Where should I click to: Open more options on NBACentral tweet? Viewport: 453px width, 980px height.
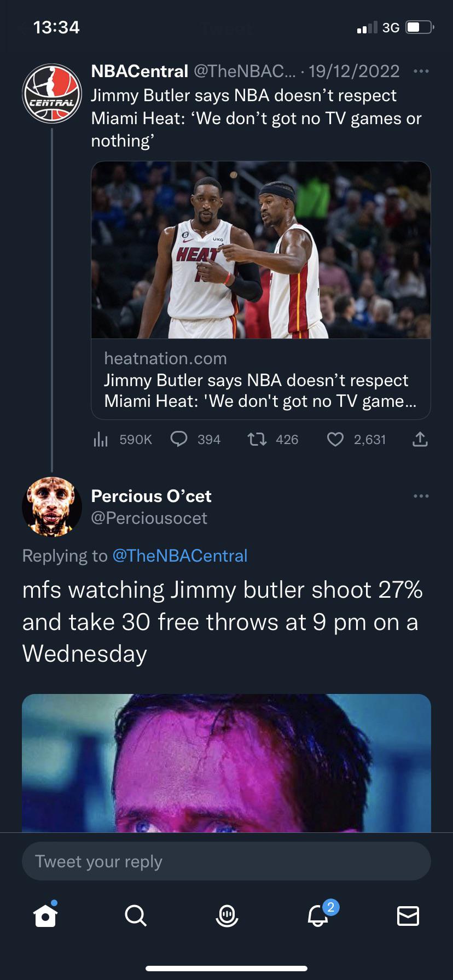pos(421,71)
